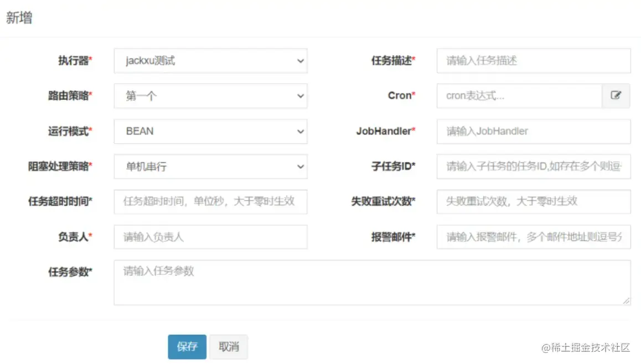The width and height of the screenshot is (641, 364).
Task: Open the 运行模式 dropdown showing BEAN
Action: point(210,131)
